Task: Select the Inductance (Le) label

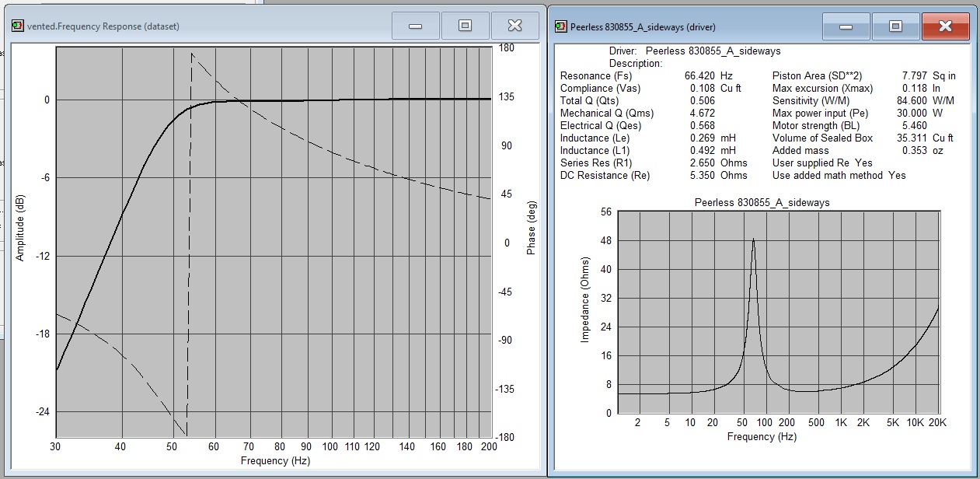Action: tap(595, 138)
